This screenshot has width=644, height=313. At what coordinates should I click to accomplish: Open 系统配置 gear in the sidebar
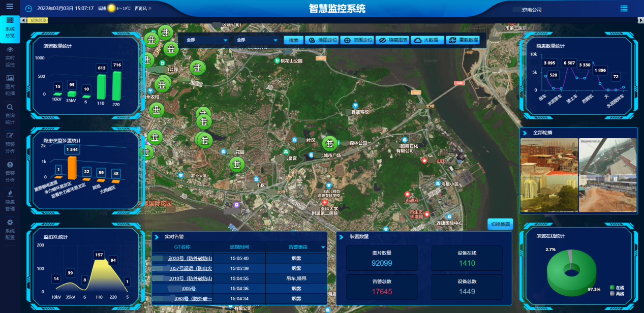(10, 230)
